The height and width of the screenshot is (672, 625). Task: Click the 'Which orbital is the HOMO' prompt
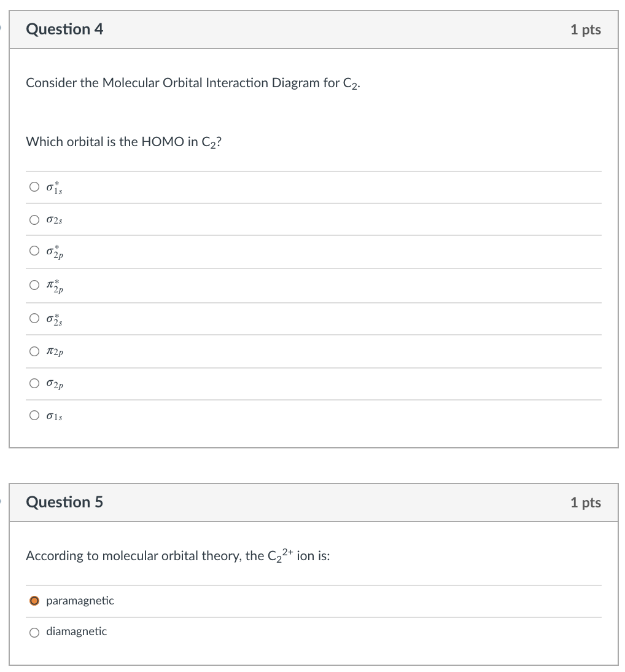124,142
